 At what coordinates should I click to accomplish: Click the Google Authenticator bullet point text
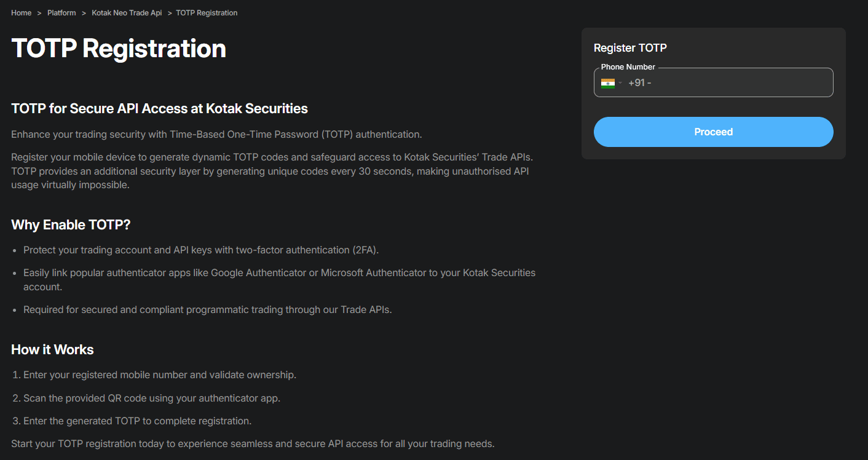279,272
